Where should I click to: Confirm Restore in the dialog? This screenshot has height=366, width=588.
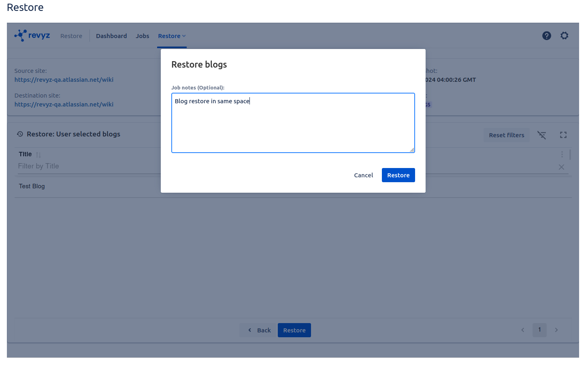[398, 175]
